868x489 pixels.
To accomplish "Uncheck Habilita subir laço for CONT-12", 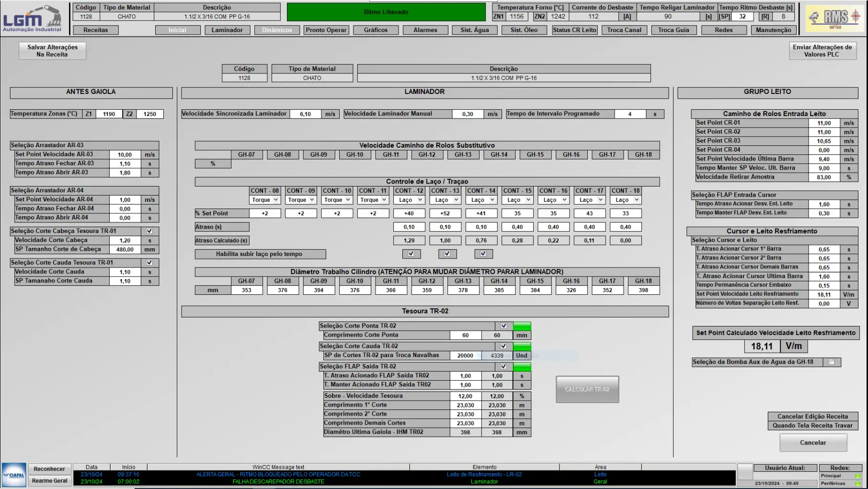I will point(411,254).
